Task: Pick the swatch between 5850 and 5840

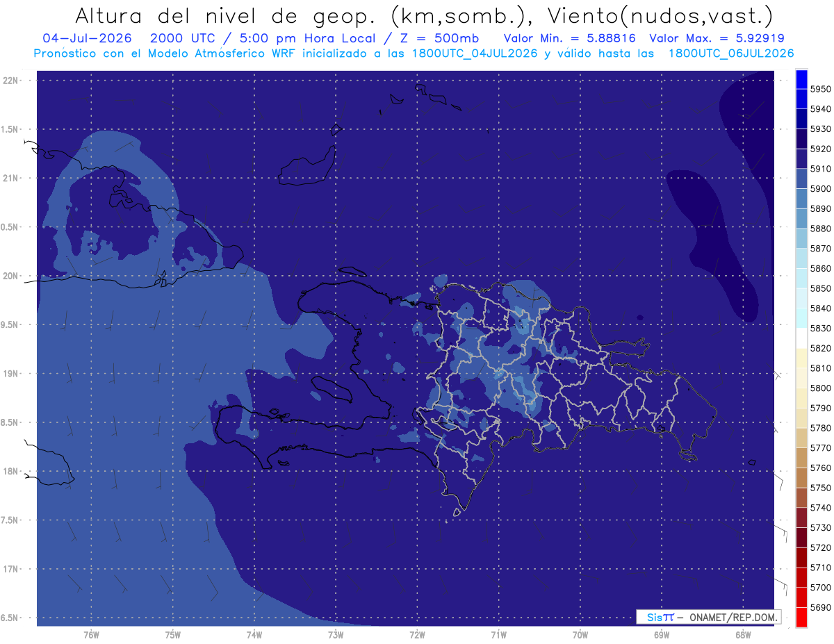Action: [801, 299]
